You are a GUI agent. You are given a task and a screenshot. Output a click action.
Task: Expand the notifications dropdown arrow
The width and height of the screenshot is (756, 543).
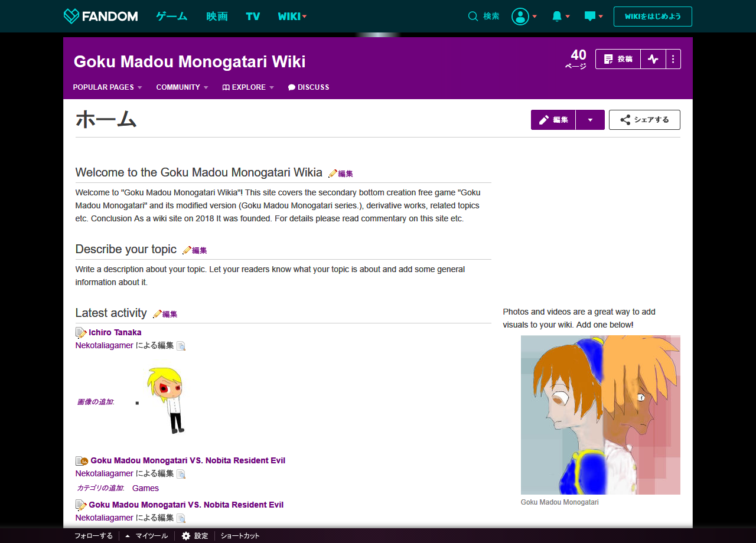[x=568, y=17]
